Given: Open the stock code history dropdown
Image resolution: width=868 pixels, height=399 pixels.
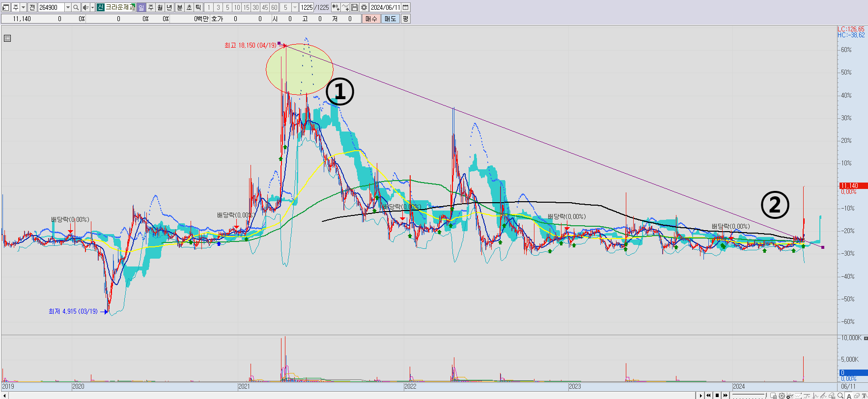Looking at the screenshot, I should (68, 7).
